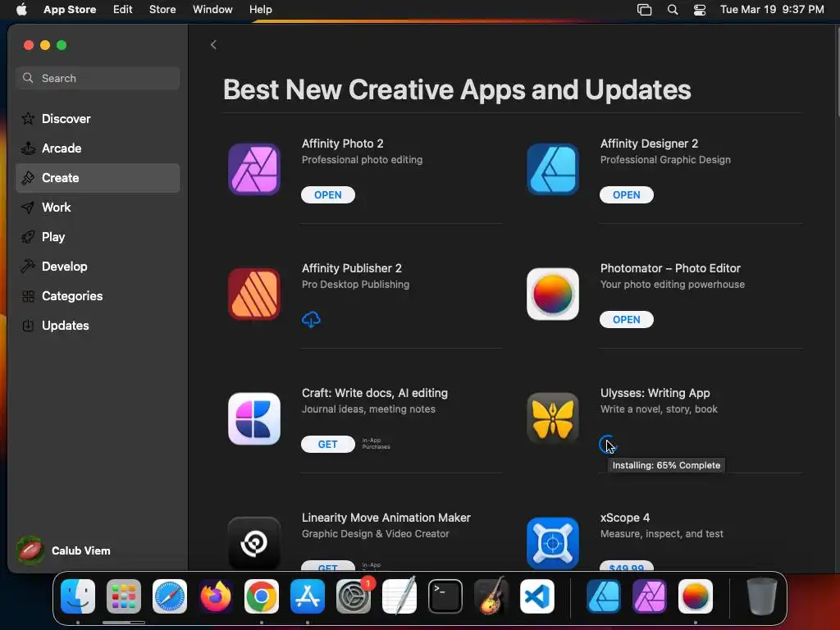This screenshot has height=630, width=840.
Task: Open Calub Viem account profile
Action: coord(63,550)
